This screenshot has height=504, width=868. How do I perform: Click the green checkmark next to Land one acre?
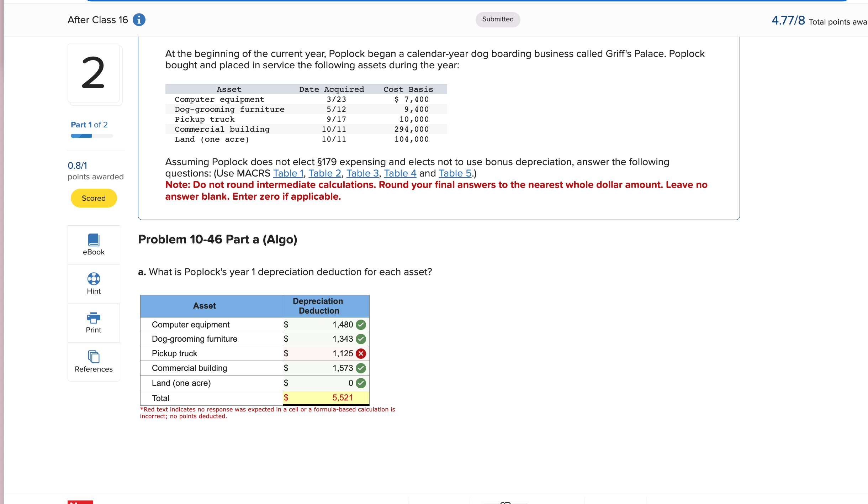pyautogui.click(x=370, y=382)
